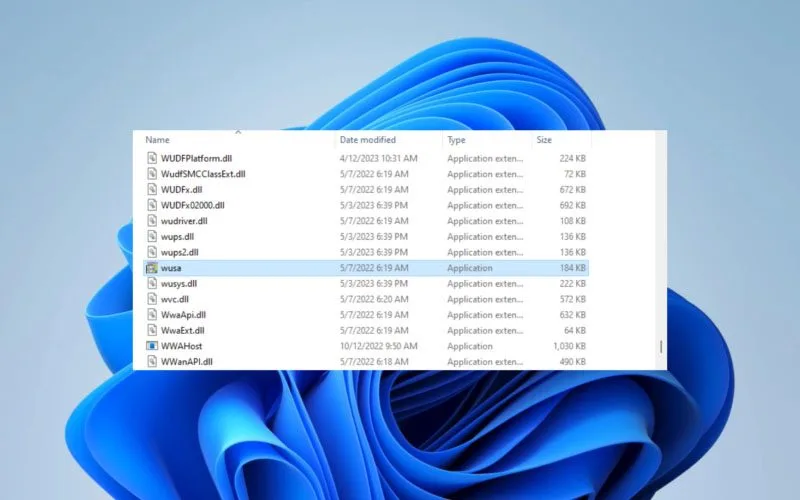Click the Application type in wusa row
The width and height of the screenshot is (800, 500).
pyautogui.click(x=470, y=268)
